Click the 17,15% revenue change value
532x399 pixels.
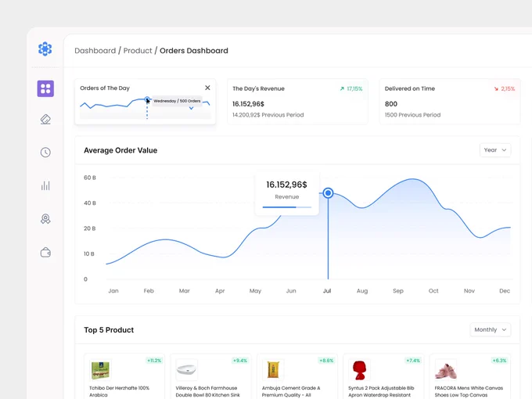[x=354, y=88]
